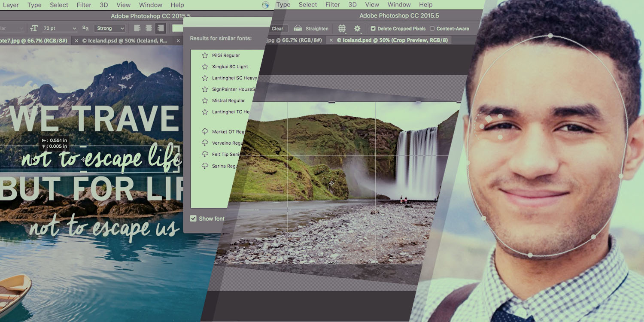Image resolution: width=644 pixels, height=322 pixels.
Task: Select center text alignment
Action: pyautogui.click(x=148, y=28)
